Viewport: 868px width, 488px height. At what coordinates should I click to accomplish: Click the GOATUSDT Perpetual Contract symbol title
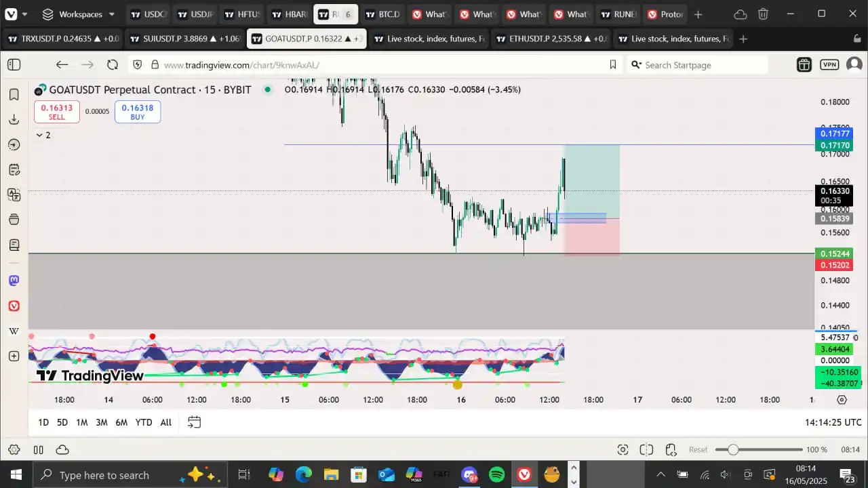coord(150,89)
